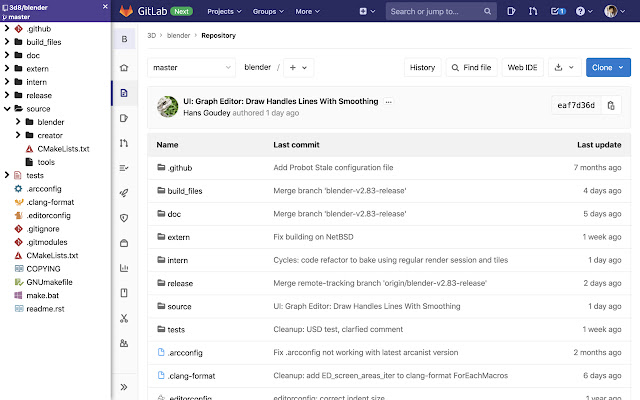The image size is (640, 400).
Task: Open the user avatar menu
Action: (614, 11)
